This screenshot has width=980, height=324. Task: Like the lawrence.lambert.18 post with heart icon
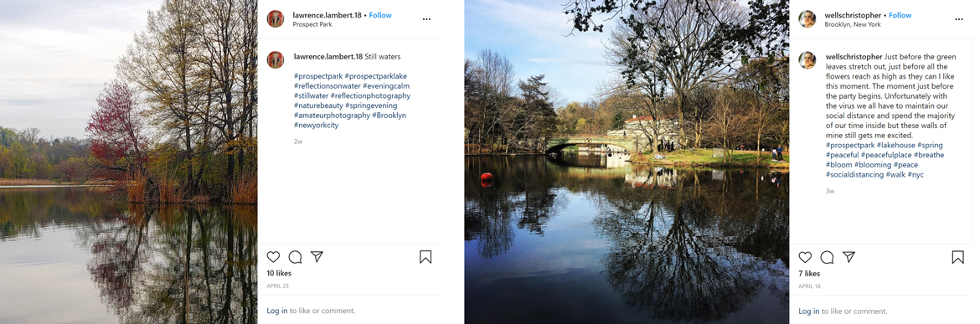(273, 256)
